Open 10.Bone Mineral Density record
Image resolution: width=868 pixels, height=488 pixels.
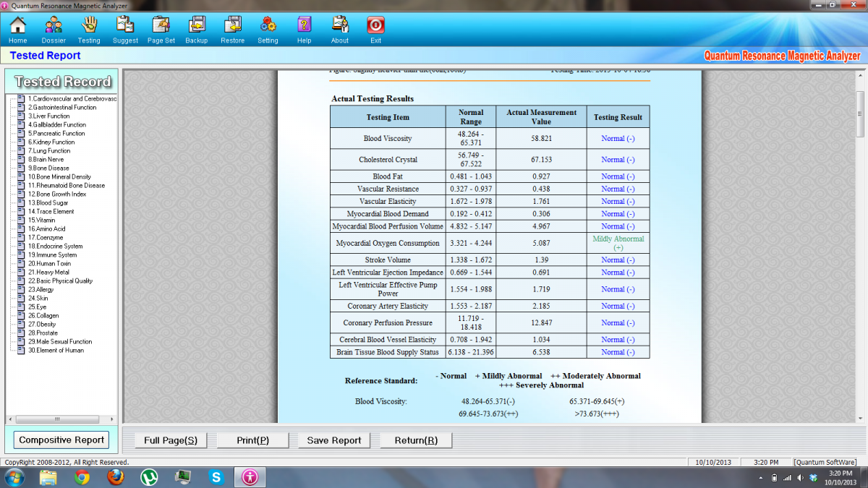coord(59,176)
